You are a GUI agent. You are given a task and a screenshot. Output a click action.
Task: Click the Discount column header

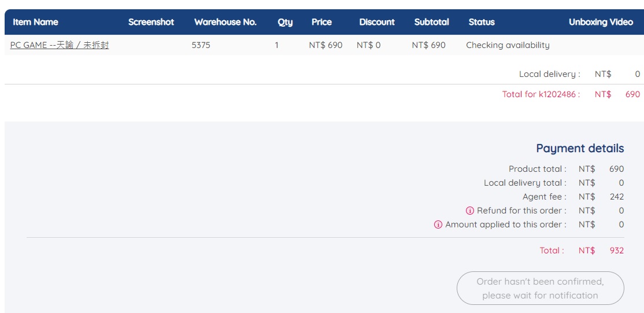coord(377,22)
